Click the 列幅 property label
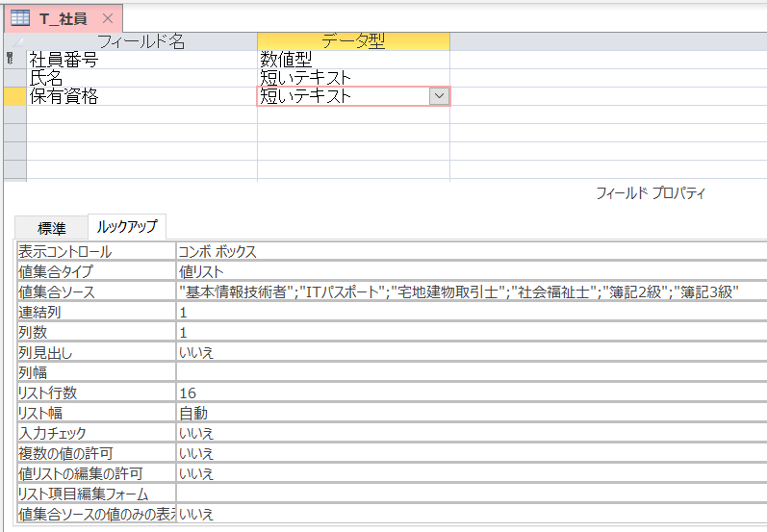767x532 pixels. click(x=96, y=372)
